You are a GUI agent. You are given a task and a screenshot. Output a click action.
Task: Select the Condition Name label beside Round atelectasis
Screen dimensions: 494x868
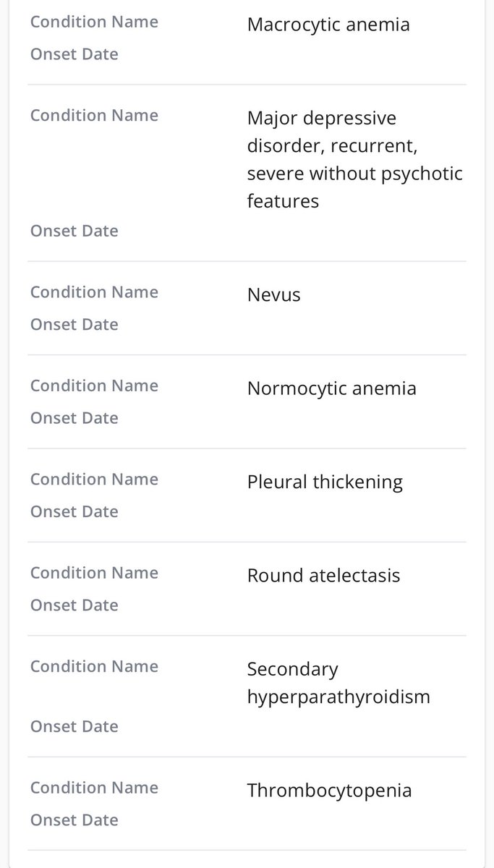94,573
